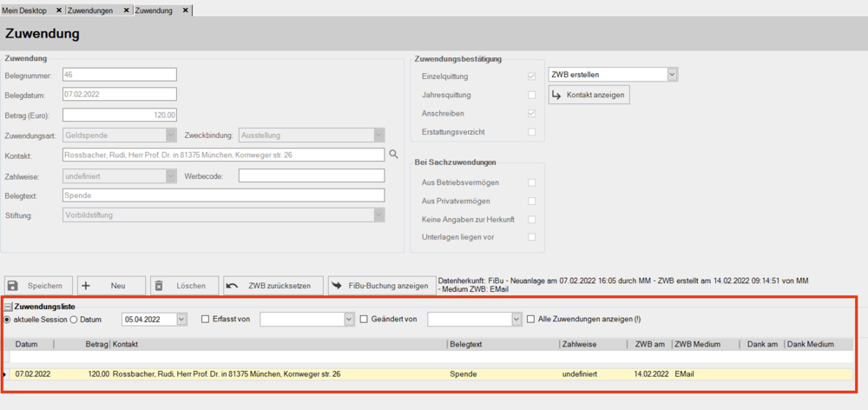Click into the Werbecode input field
This screenshot has width=868, height=410.
[311, 175]
